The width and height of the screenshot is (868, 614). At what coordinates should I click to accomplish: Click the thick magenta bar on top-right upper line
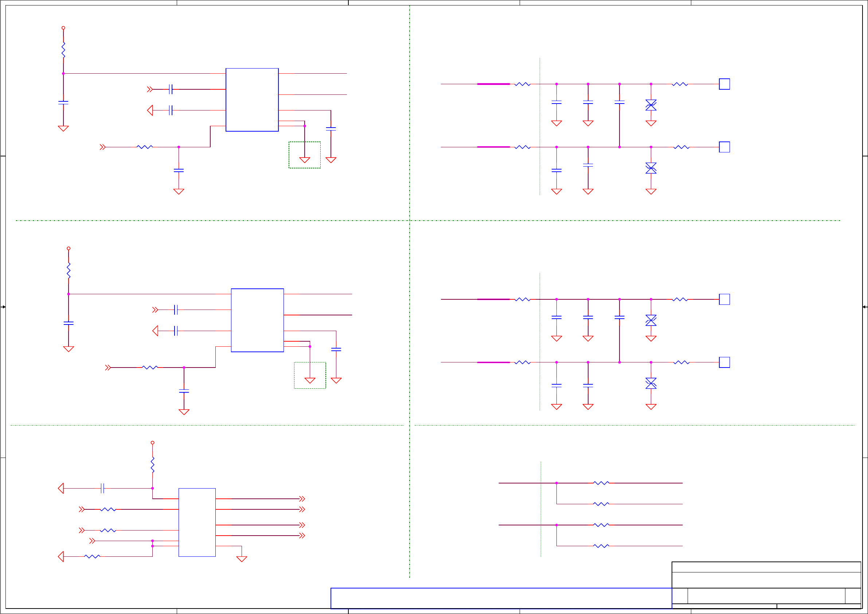[493, 84]
